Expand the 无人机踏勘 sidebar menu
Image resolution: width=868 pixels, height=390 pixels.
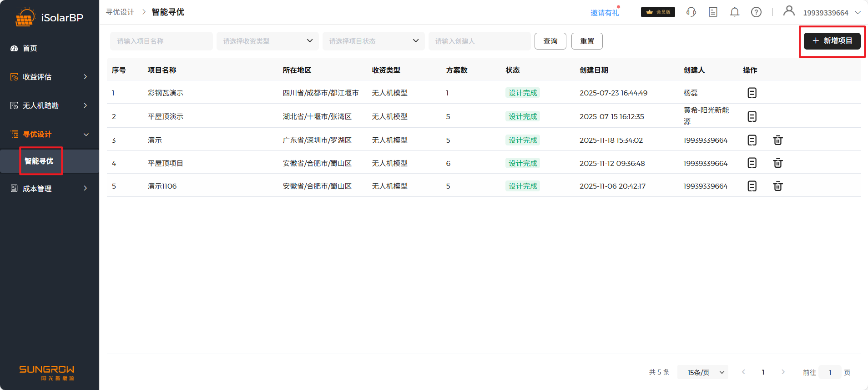pyautogui.click(x=49, y=105)
